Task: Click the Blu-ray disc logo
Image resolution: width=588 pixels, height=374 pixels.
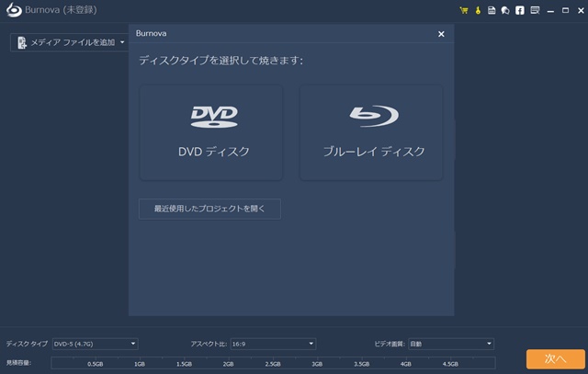Action: pyautogui.click(x=374, y=116)
